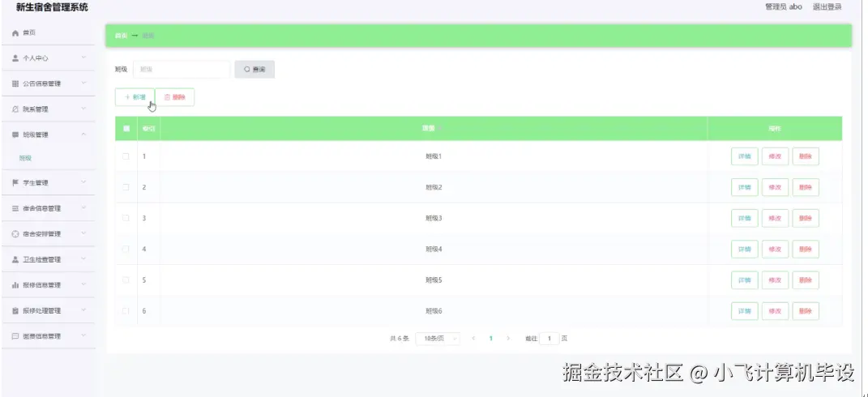Image resolution: width=868 pixels, height=397 pixels.
Task: Tick the checkbox for row 班级3
Action: coord(126,218)
